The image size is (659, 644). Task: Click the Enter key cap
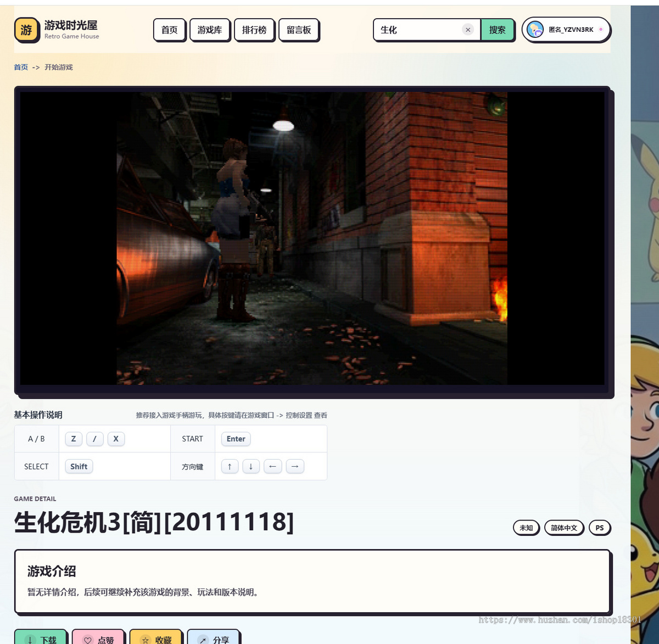[236, 439]
